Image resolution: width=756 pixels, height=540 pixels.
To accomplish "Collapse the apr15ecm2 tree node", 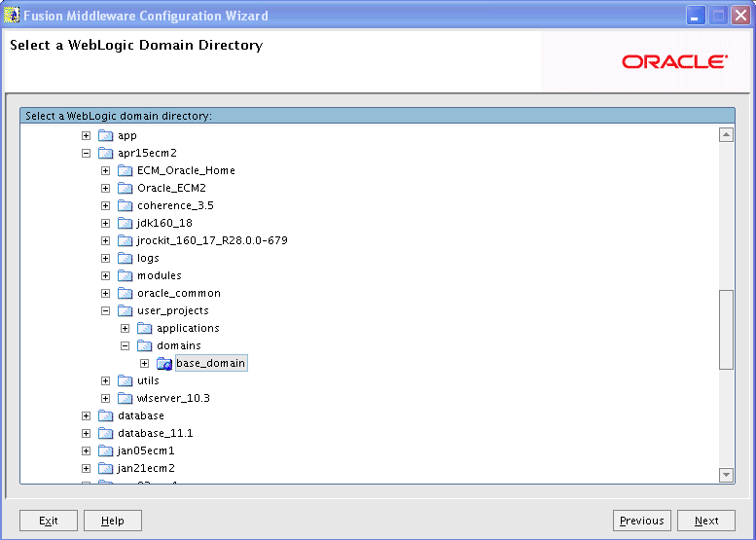I will coord(86,154).
